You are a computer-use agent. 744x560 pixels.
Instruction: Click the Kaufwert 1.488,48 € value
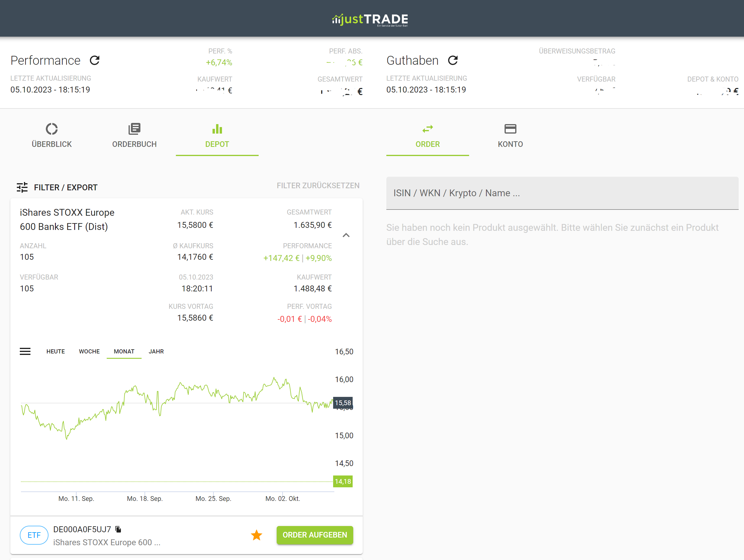coord(312,289)
